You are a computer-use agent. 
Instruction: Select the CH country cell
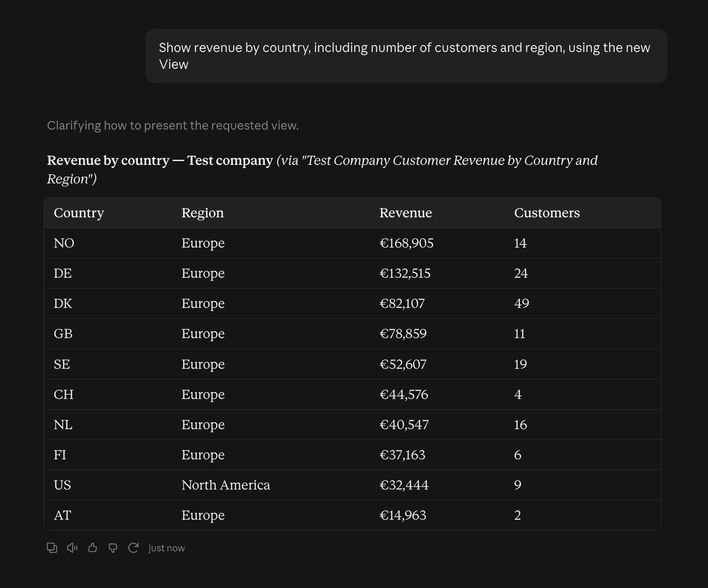(64, 394)
